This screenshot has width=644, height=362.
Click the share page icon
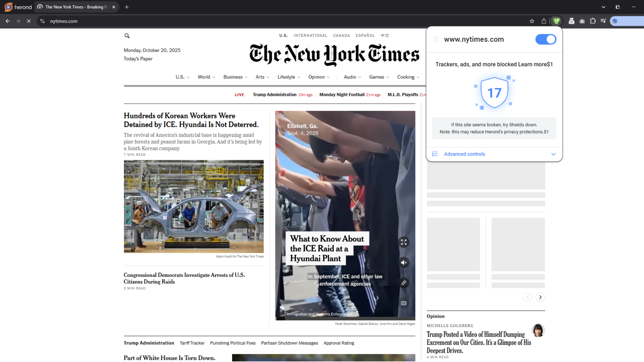[x=543, y=21]
